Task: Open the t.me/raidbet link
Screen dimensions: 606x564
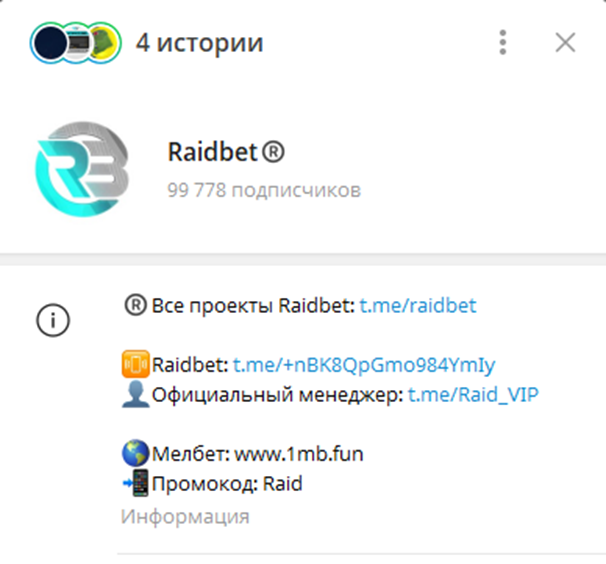Action: (417, 305)
